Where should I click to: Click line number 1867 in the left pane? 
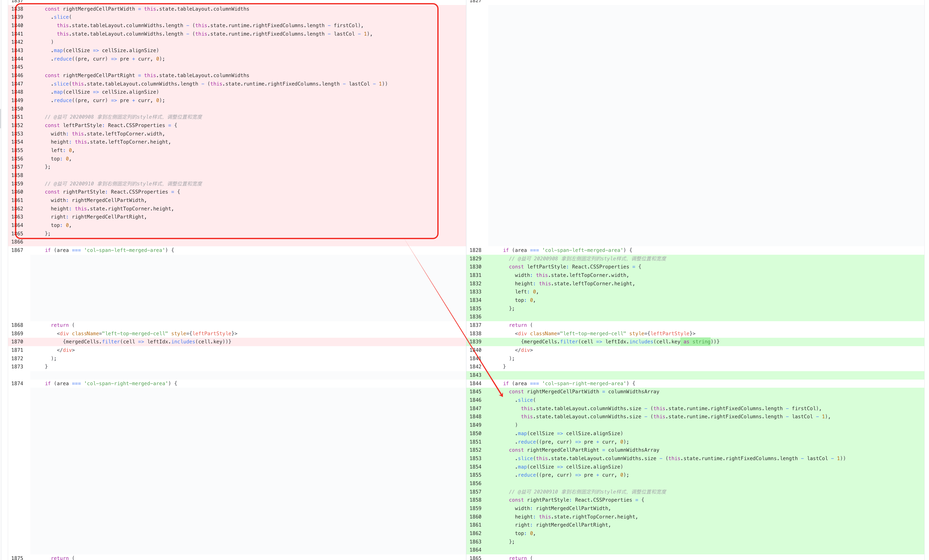[17, 250]
